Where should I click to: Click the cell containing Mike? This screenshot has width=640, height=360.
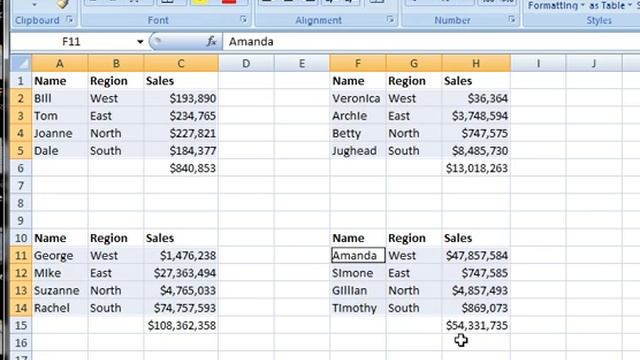pos(60,273)
